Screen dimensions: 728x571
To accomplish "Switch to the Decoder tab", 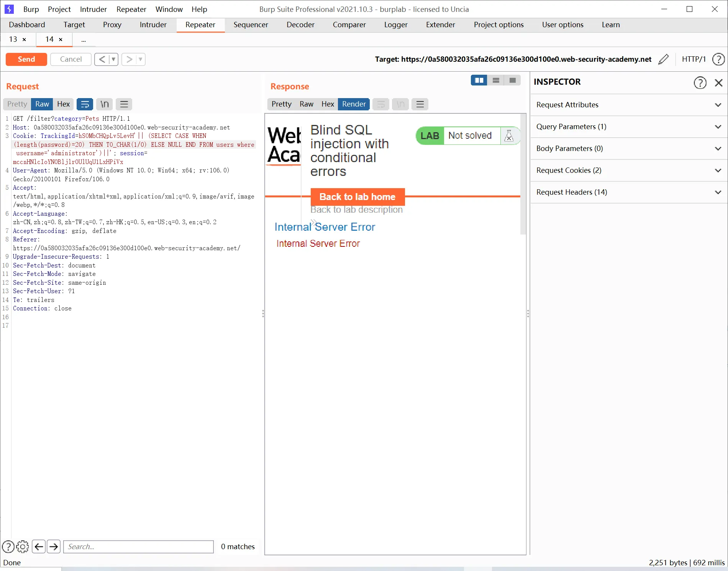I will pyautogui.click(x=300, y=25).
